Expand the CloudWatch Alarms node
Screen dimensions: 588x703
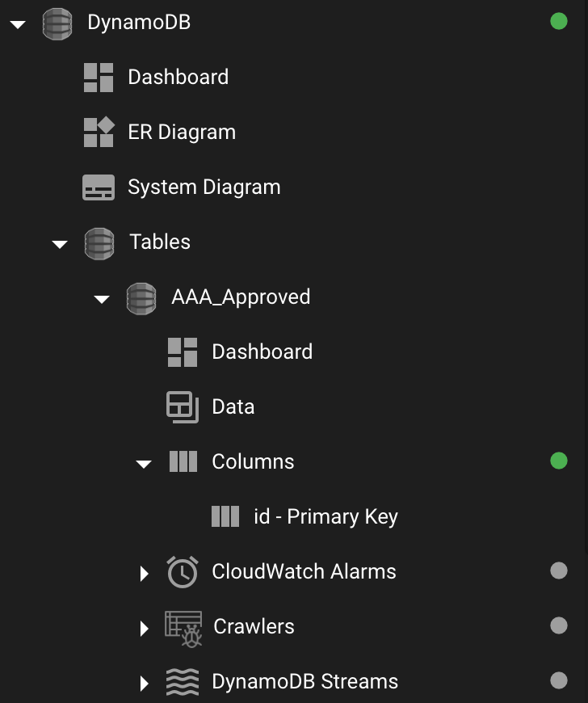point(144,574)
